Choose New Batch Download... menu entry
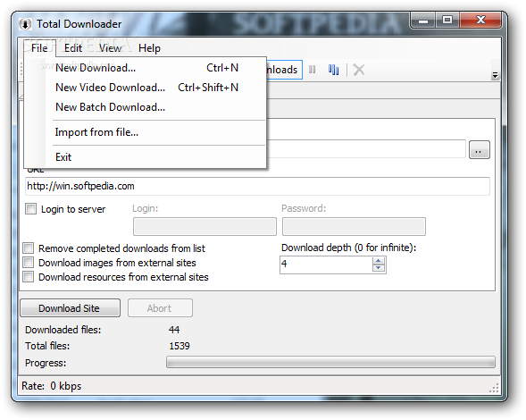The width and height of the screenshot is (526, 420). [146, 107]
